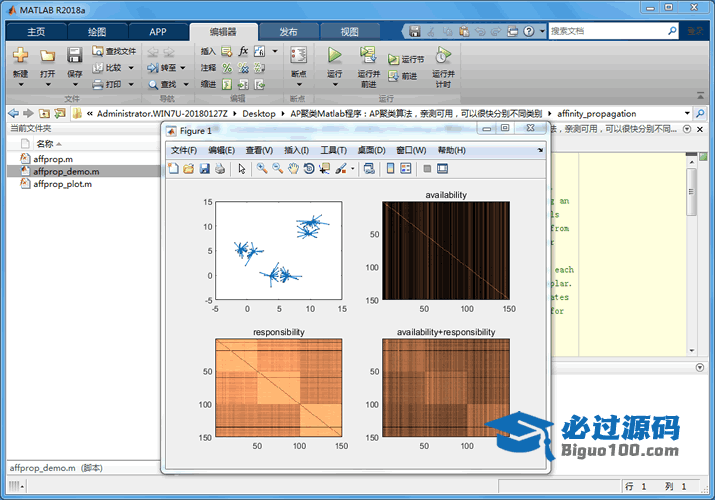Open Figure 1 View (查看) menu
715x500 pixels.
[x=259, y=150]
